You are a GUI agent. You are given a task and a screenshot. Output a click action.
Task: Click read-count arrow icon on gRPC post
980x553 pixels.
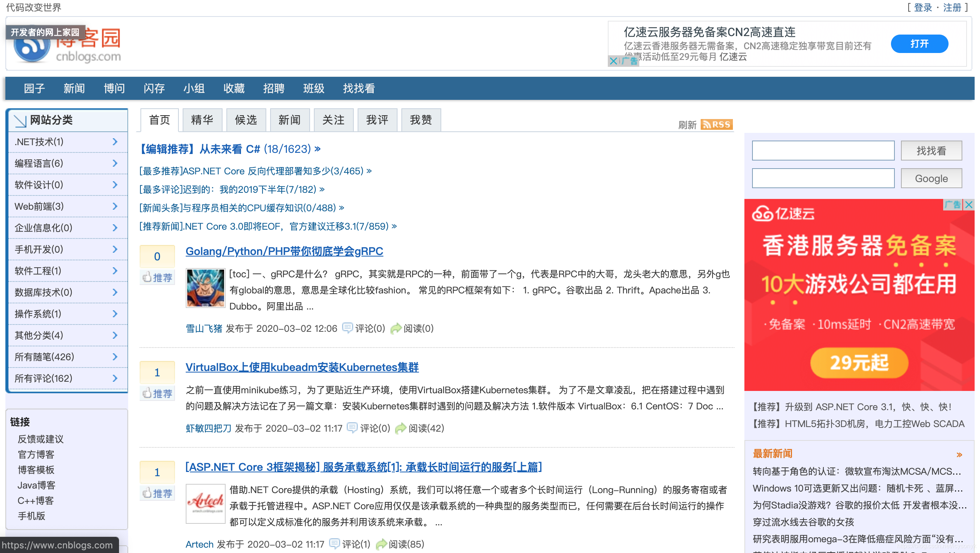pyautogui.click(x=396, y=328)
